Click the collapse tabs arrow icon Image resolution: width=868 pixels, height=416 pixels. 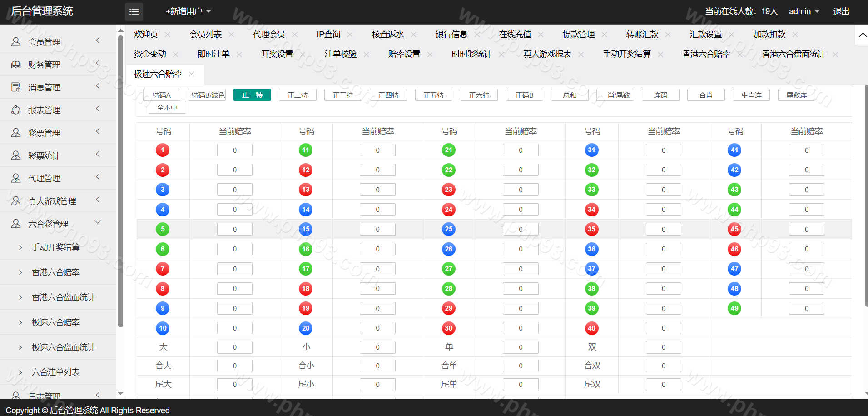(862, 35)
